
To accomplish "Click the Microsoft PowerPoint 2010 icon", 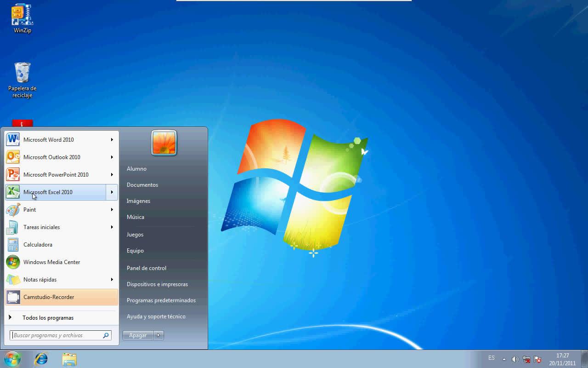I will (x=13, y=174).
